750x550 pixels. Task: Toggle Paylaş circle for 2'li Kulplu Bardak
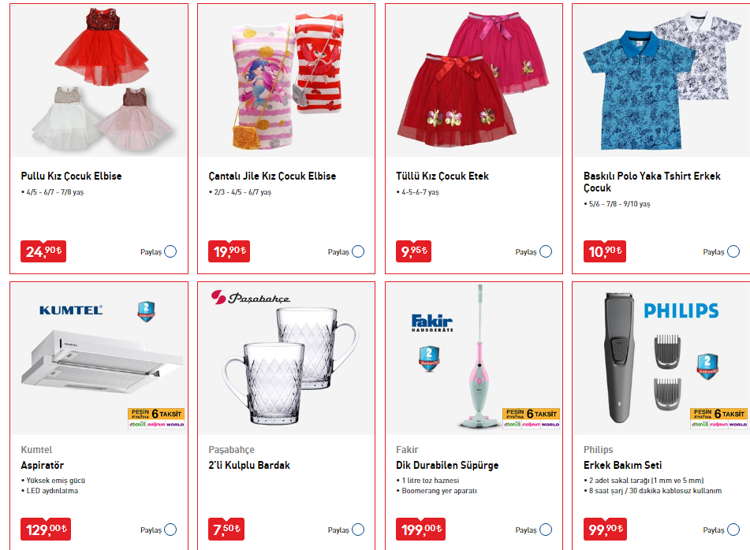358,529
